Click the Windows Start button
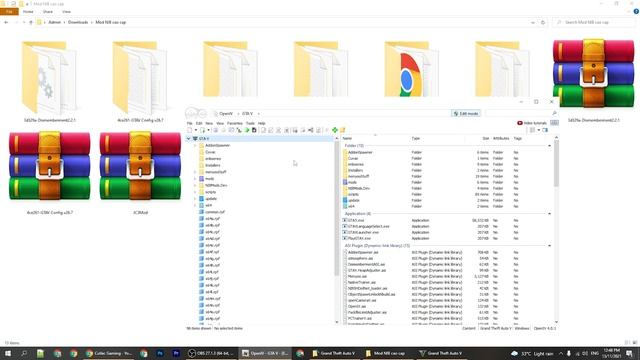 pos(8,353)
